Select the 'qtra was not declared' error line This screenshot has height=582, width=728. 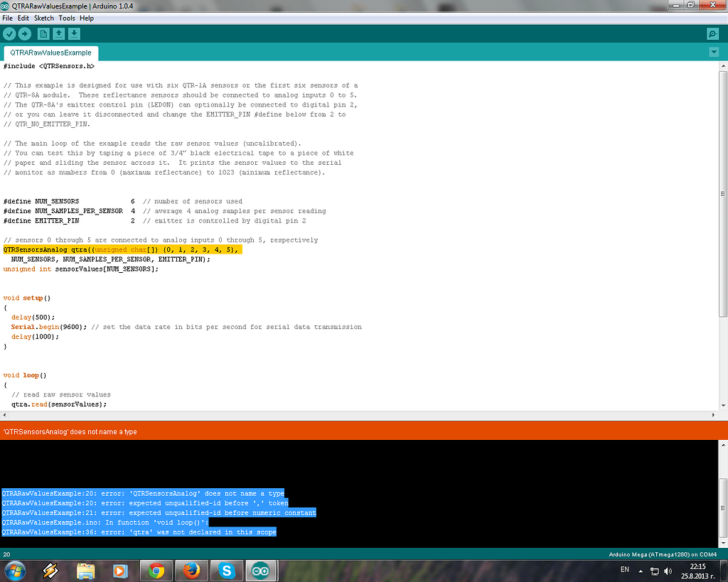click(139, 532)
